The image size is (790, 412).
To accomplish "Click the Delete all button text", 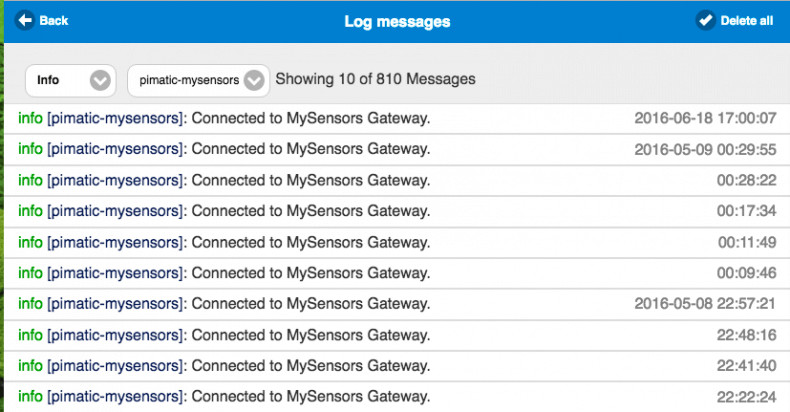I will click(x=747, y=21).
